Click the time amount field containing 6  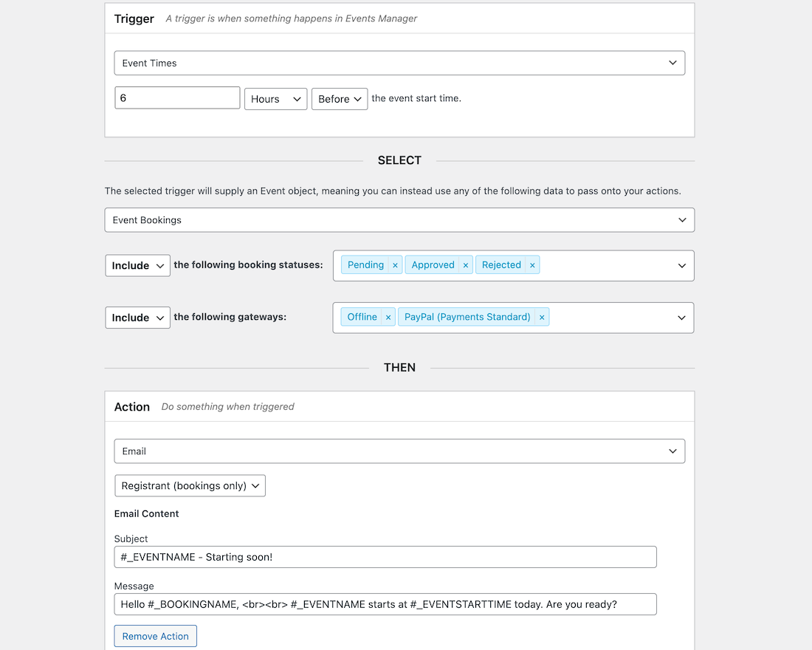point(177,97)
